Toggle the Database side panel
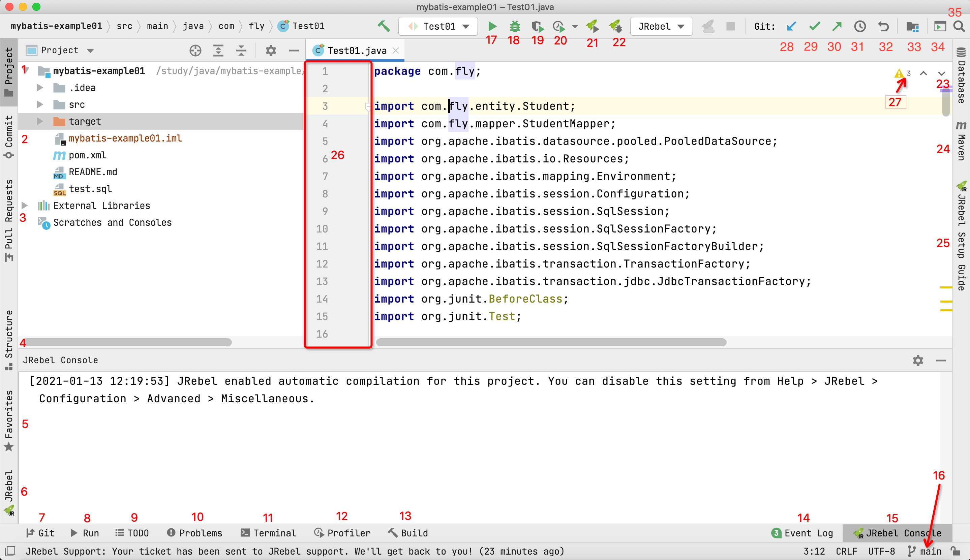This screenshot has height=560, width=970. 961,75
